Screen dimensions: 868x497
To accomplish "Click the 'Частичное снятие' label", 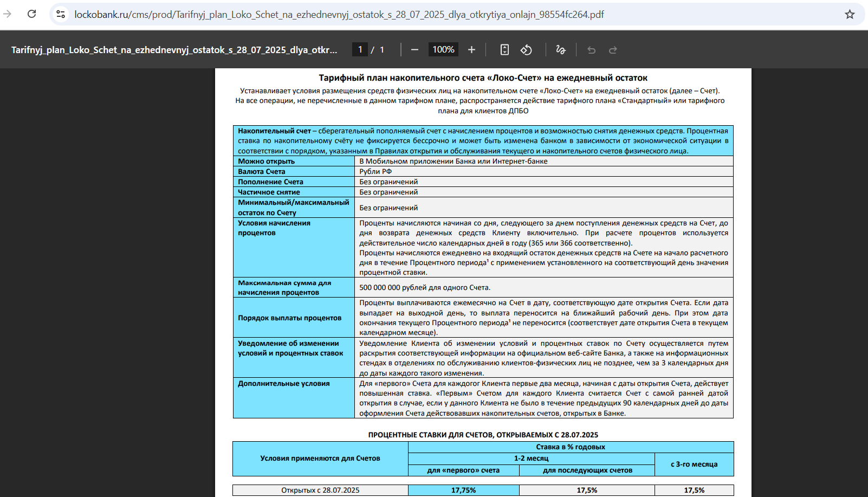I will click(x=269, y=192).
